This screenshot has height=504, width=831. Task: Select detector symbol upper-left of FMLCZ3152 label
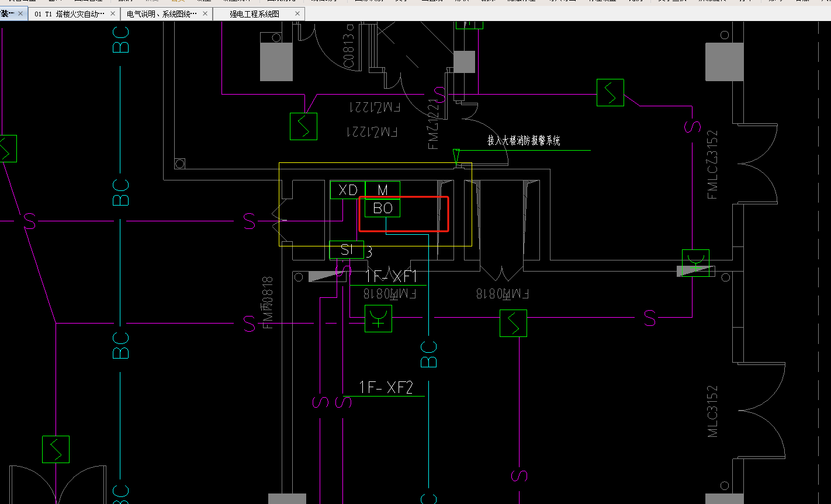tap(610, 92)
